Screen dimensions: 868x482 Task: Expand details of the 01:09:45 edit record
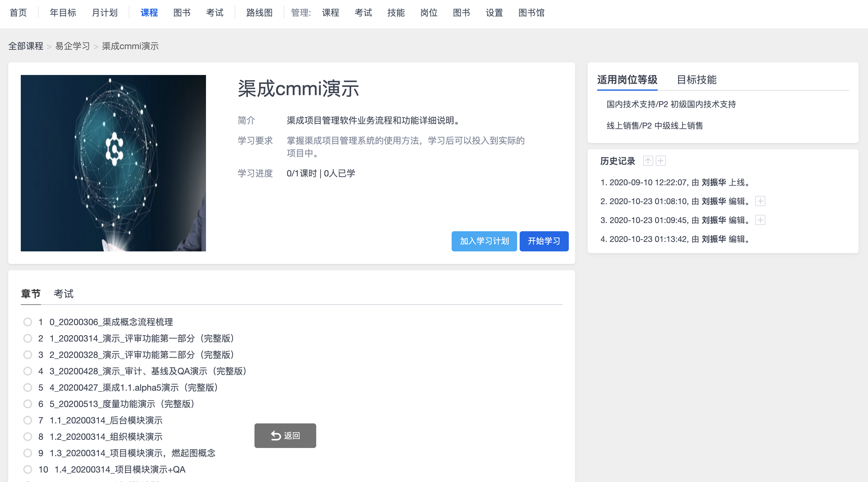(760, 220)
